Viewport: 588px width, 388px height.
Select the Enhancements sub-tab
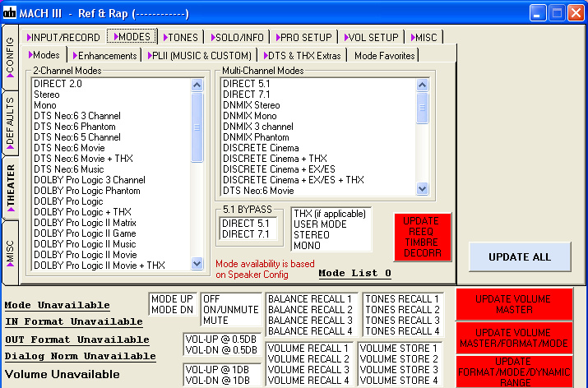pos(105,55)
